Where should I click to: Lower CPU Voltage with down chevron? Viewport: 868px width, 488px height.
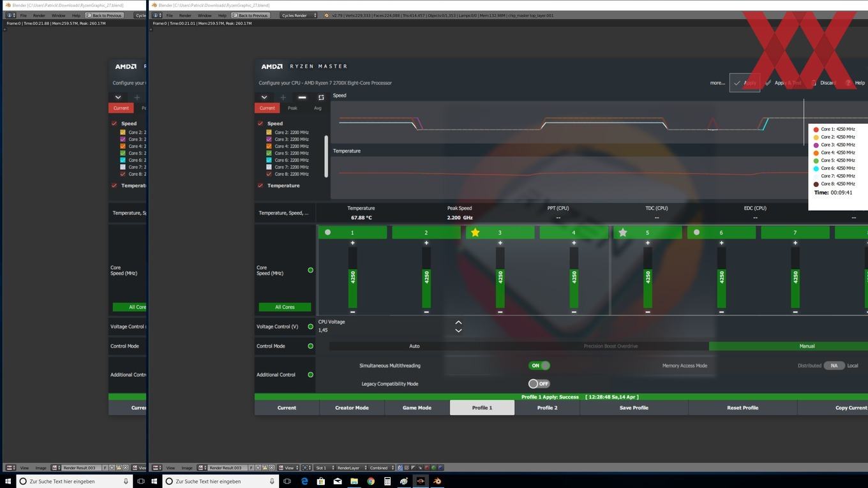(x=458, y=330)
